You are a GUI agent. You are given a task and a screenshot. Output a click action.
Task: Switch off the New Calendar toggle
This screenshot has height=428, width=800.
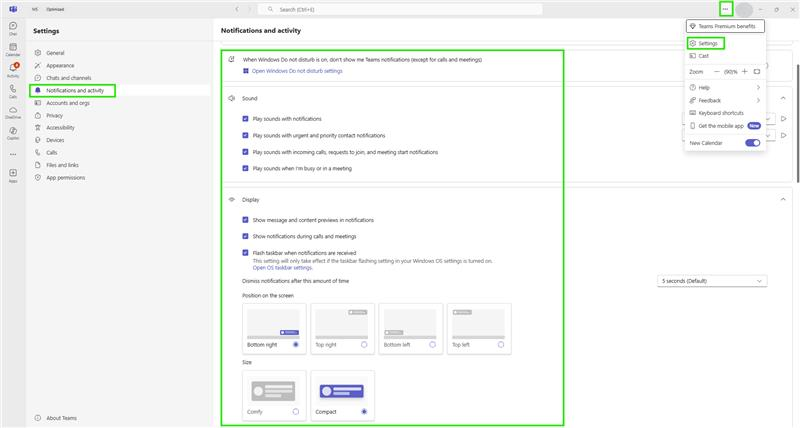pyautogui.click(x=753, y=143)
